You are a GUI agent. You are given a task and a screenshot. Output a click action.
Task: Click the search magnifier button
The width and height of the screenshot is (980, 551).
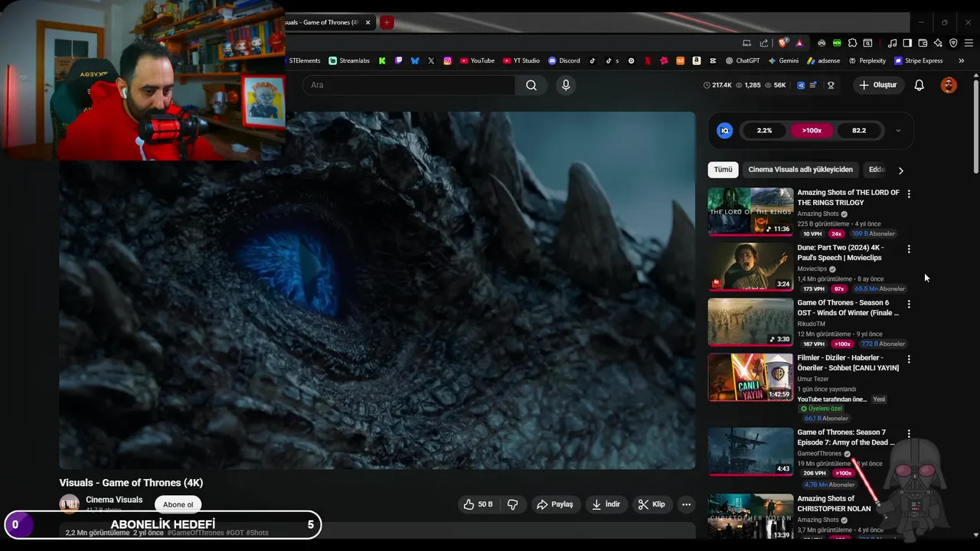point(531,85)
